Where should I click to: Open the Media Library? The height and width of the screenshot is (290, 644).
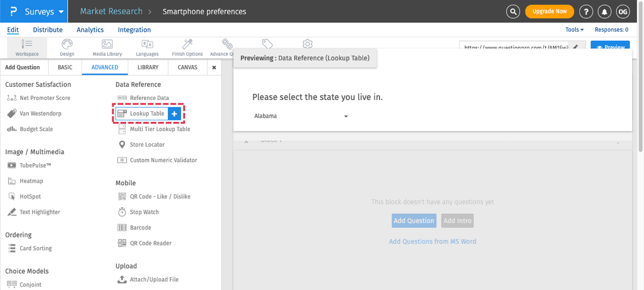coord(107,47)
